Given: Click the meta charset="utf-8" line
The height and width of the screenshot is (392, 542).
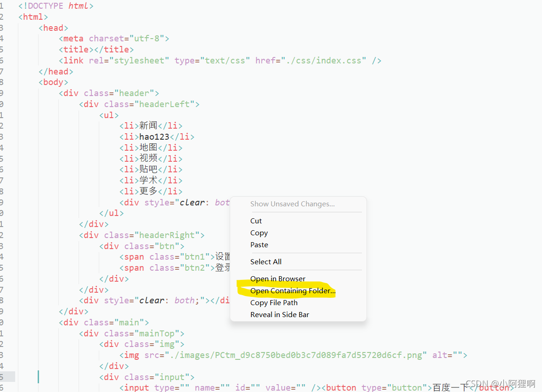Looking at the screenshot, I should pos(114,39).
